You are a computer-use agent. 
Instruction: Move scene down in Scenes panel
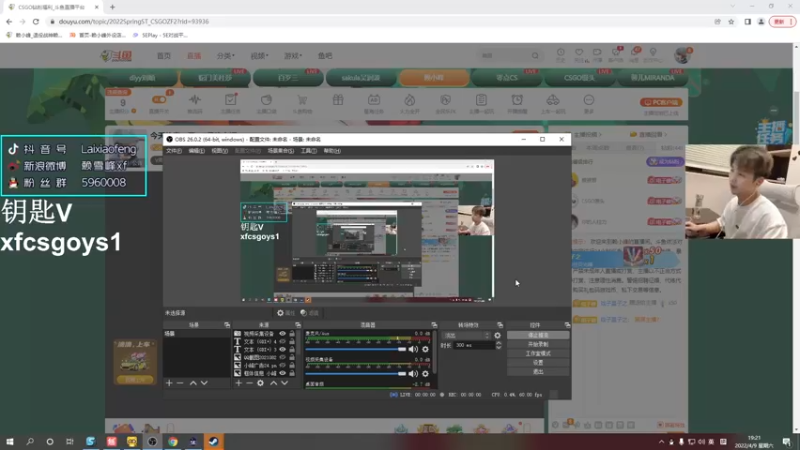pyautogui.click(x=204, y=383)
